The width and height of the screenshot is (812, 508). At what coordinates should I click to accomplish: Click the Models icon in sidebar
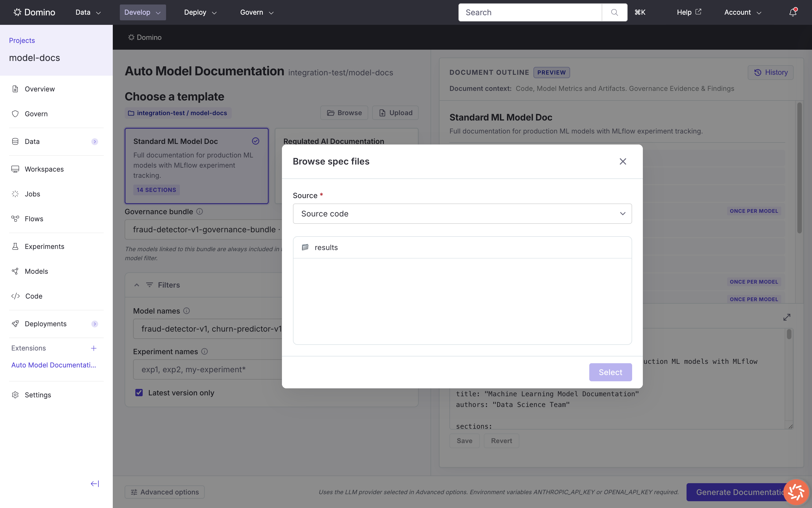tap(15, 271)
